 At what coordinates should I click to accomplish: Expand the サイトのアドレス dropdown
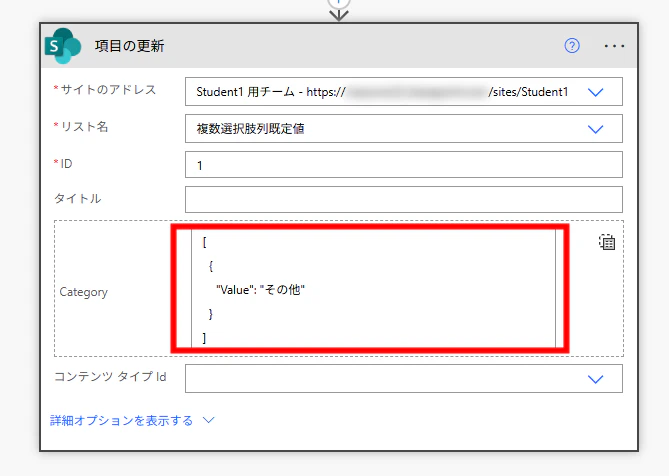pyautogui.click(x=595, y=92)
